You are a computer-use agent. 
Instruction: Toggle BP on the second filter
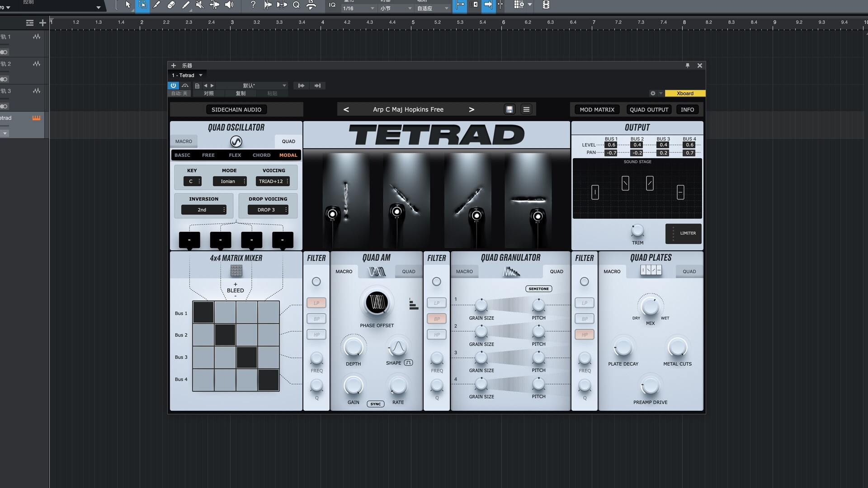(x=437, y=319)
